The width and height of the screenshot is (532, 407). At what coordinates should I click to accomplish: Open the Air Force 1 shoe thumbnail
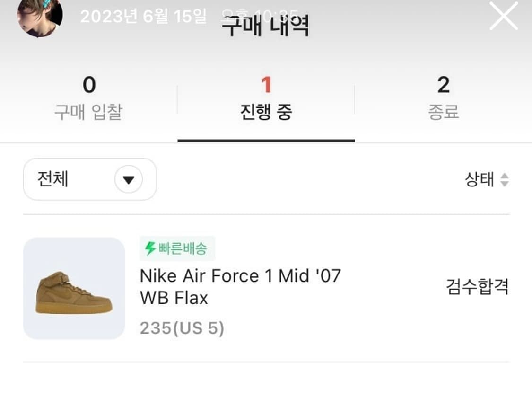74,288
